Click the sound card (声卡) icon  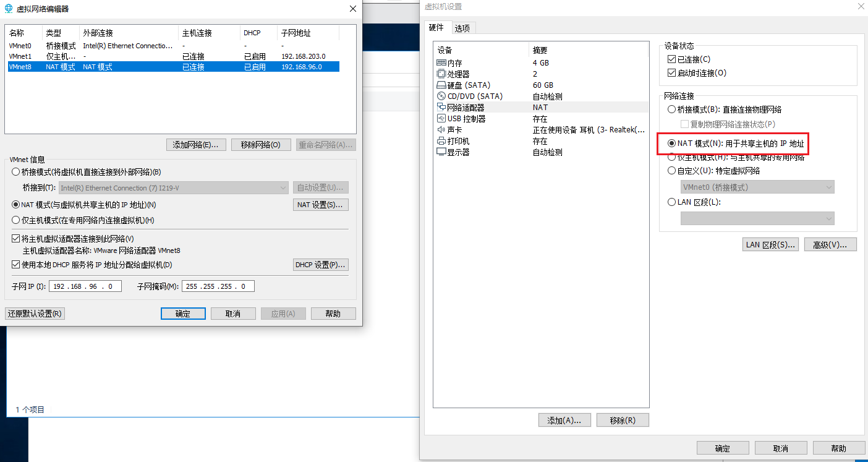tap(441, 130)
